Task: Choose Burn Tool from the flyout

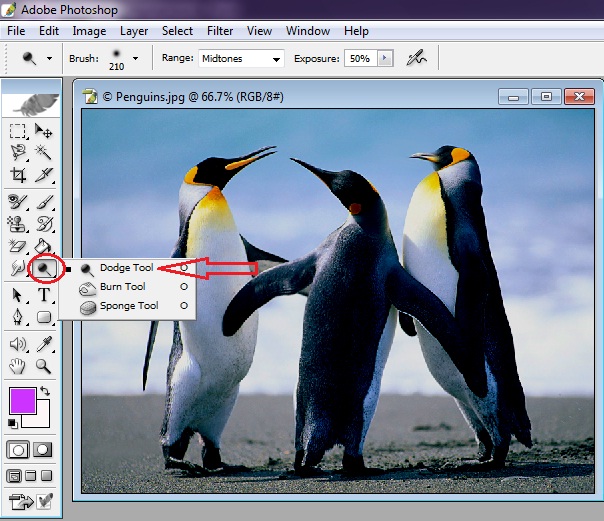Action: click(x=129, y=287)
